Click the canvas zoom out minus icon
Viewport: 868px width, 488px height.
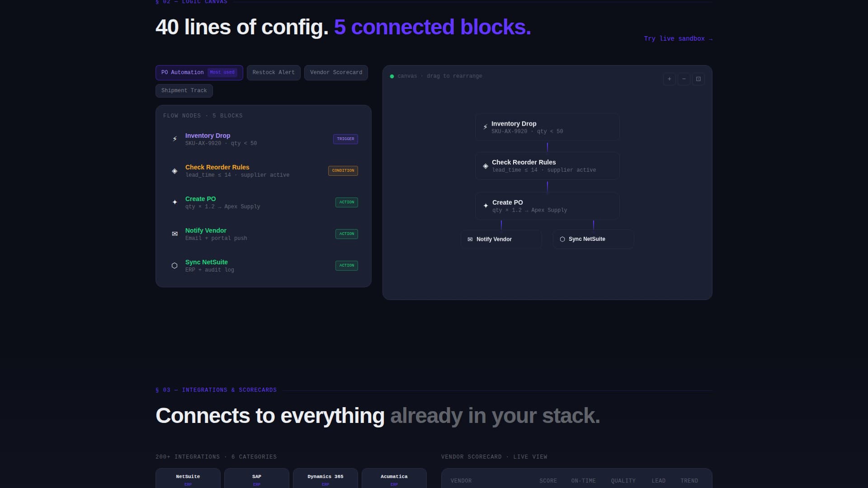click(x=684, y=79)
